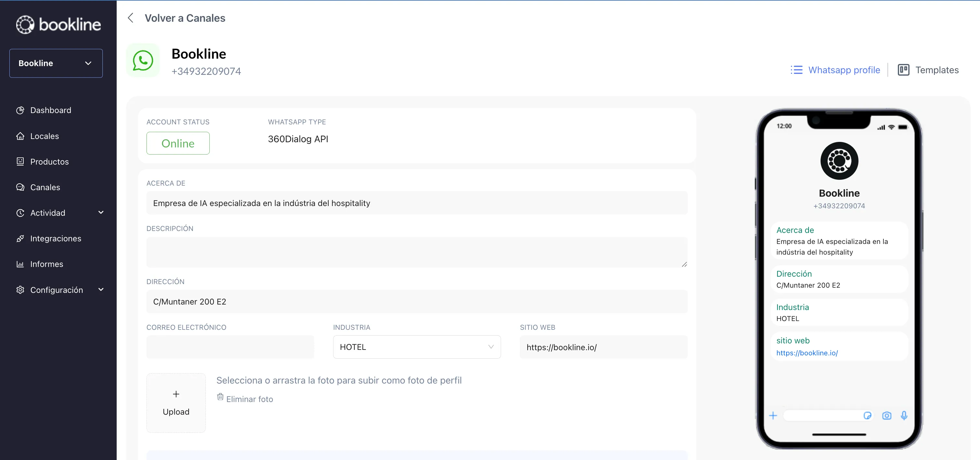Edit the Sitio web URL field
The height and width of the screenshot is (460, 980).
(604, 347)
